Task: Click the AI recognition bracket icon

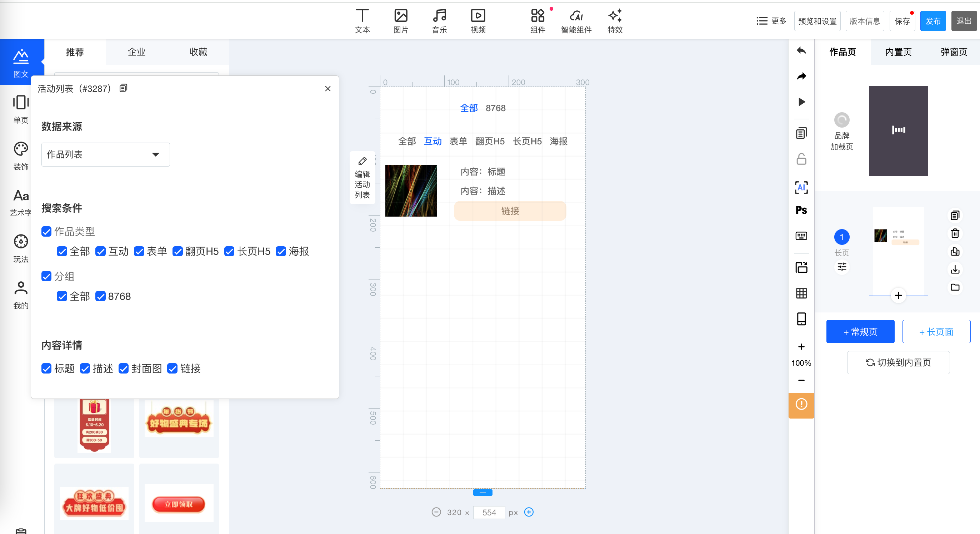Action: click(801, 187)
